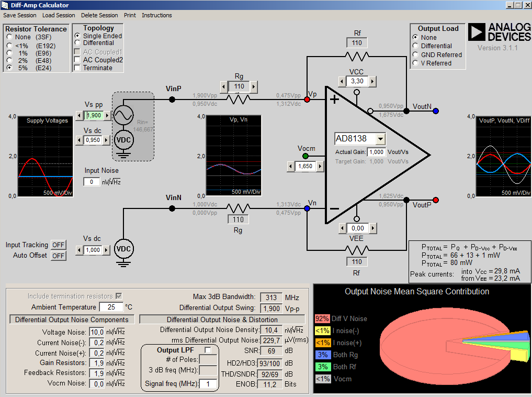Click the Signal freq (MHz) field
The width and height of the screenshot is (532, 397).
coord(208,384)
